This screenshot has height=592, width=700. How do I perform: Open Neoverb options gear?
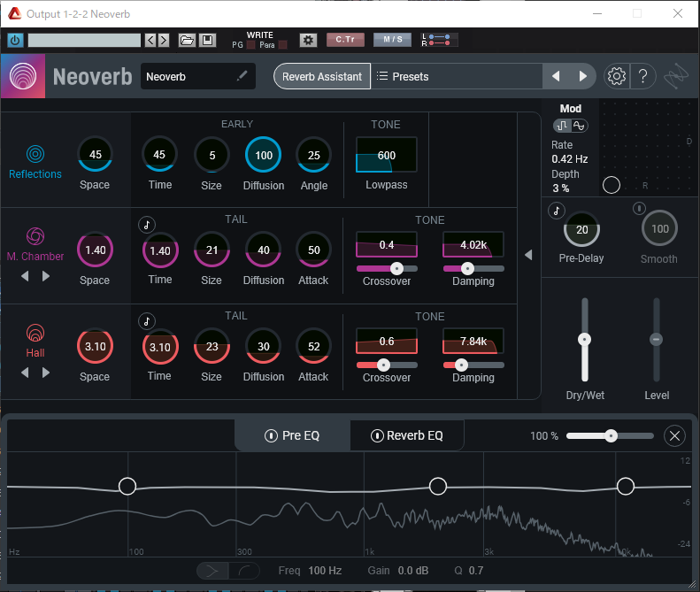coord(617,76)
